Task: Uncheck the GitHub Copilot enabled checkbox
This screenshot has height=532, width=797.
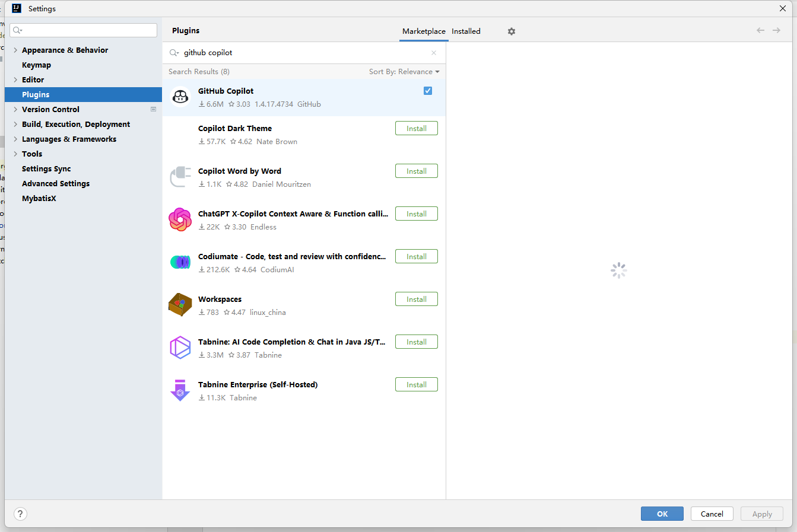Action: pos(428,91)
